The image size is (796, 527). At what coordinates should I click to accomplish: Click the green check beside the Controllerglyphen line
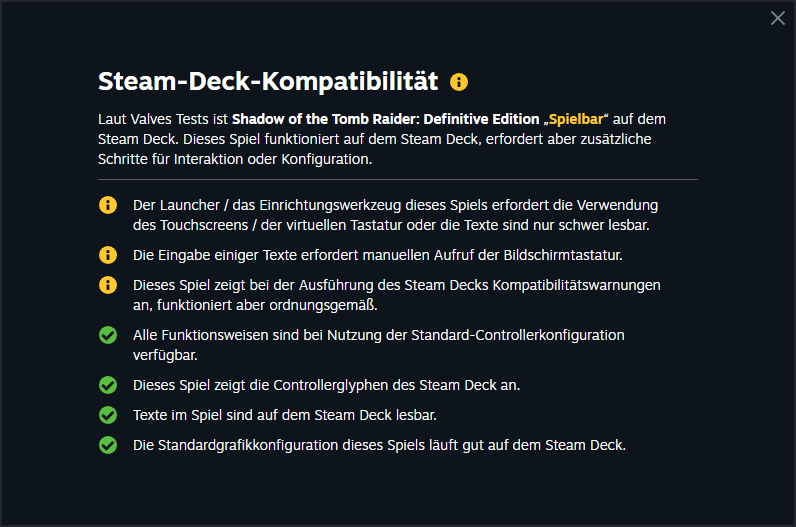[108, 384]
